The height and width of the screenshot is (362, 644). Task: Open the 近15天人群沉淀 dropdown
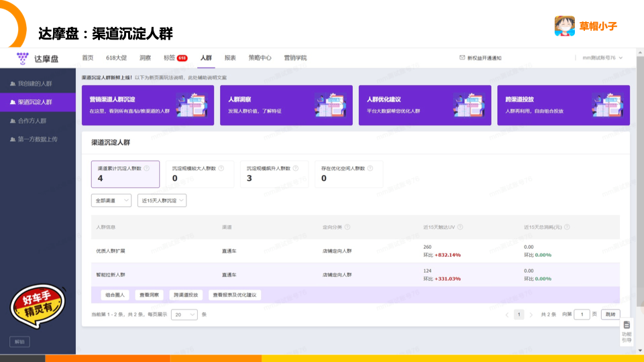pyautogui.click(x=162, y=200)
